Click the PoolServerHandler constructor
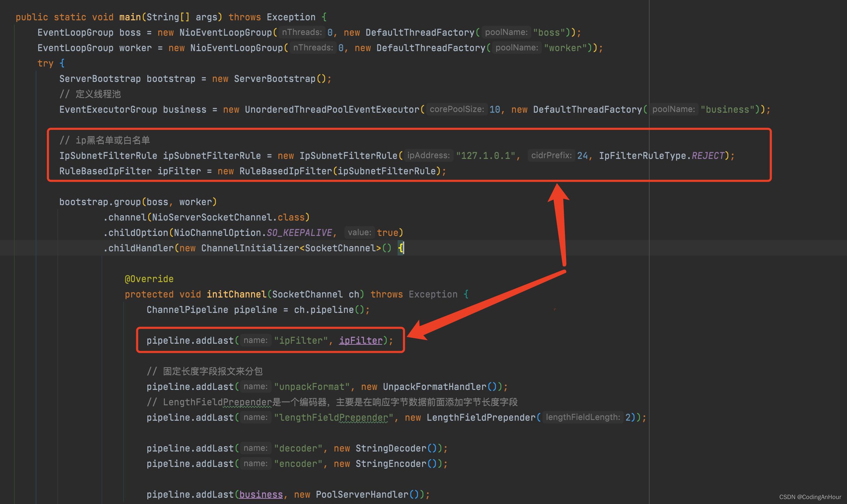The width and height of the screenshot is (847, 504). tap(362, 495)
